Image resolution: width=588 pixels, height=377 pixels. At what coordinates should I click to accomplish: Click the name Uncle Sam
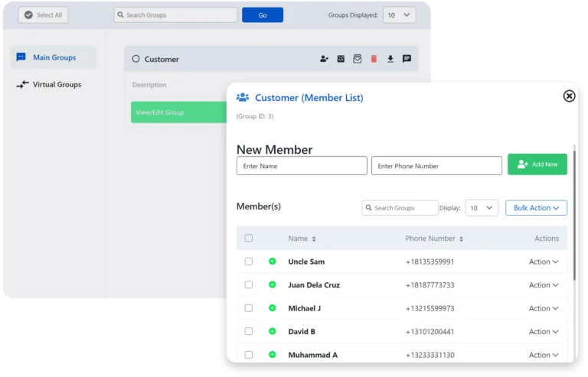[x=306, y=262]
